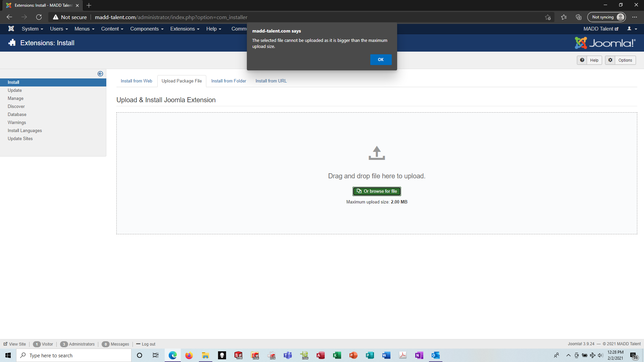Expand the System dropdown menu
This screenshot has height=362, width=644.
pos(32,29)
